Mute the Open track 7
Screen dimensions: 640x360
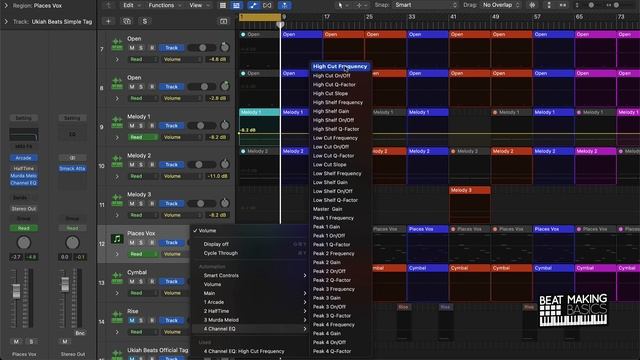click(132, 48)
